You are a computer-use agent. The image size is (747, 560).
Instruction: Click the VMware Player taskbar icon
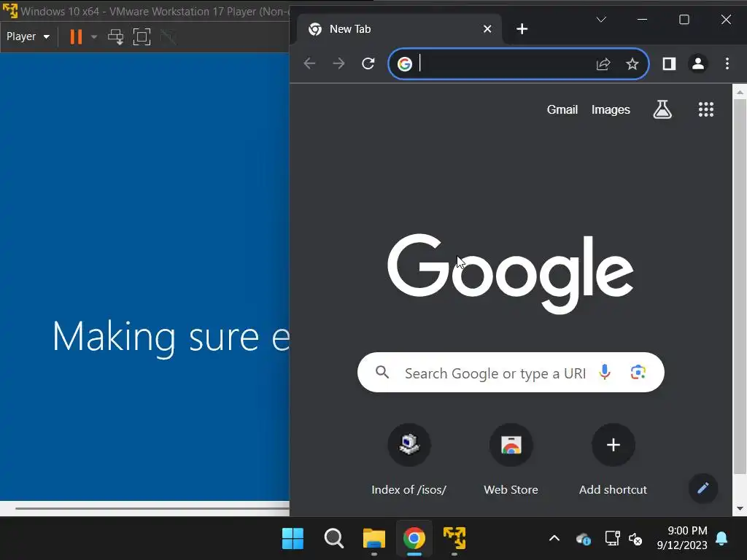click(x=454, y=539)
